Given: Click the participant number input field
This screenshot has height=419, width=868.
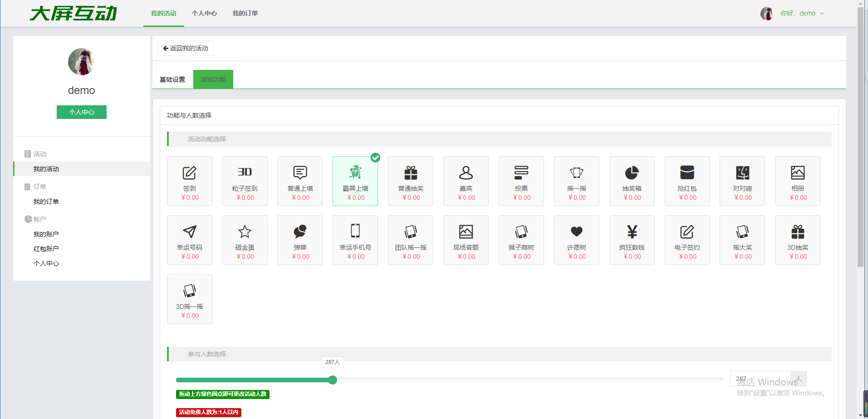Looking at the screenshot, I should (x=760, y=379).
